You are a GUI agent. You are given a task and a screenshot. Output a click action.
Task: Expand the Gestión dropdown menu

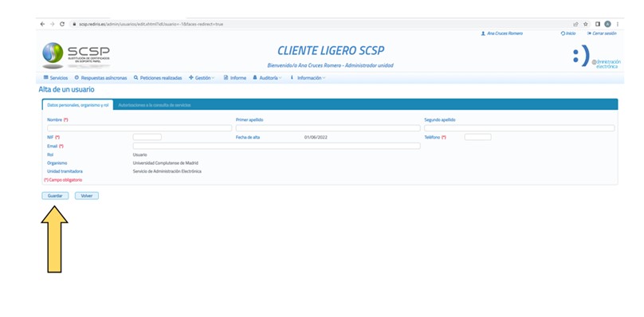tap(201, 78)
